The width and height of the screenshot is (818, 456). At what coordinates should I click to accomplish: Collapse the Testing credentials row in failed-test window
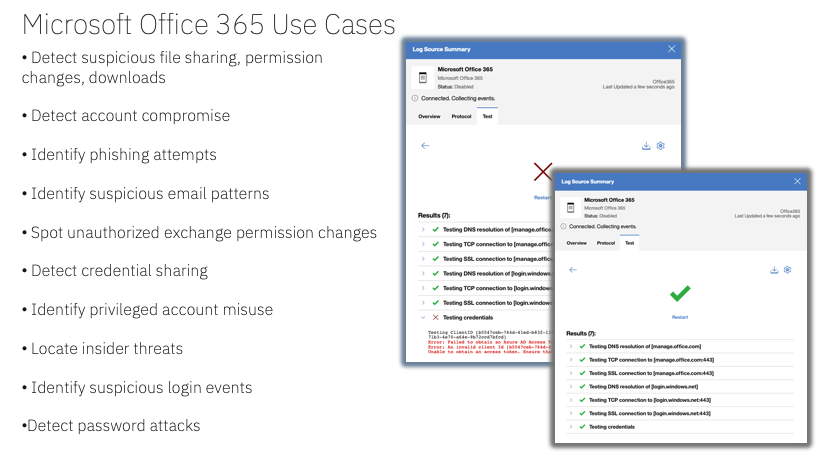(423, 317)
